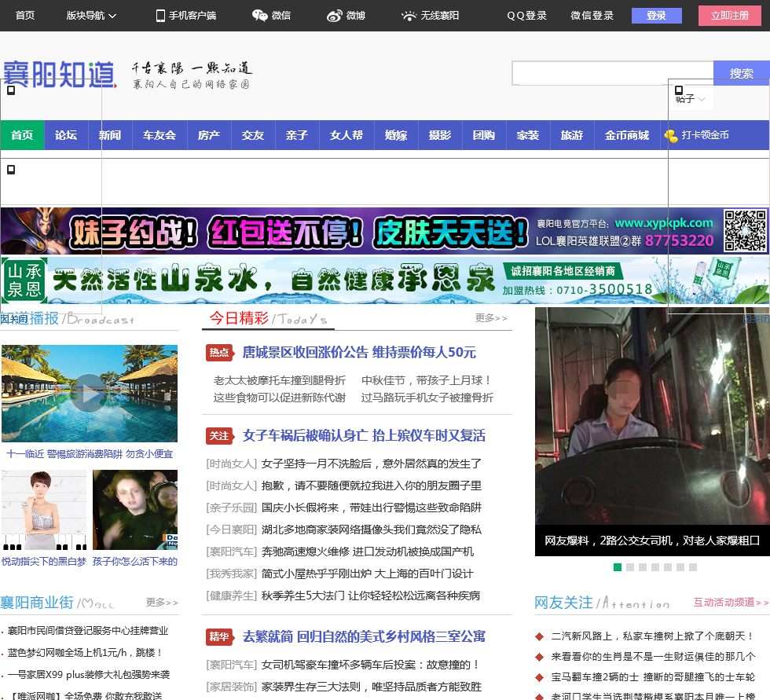Click the Weibo icon in top bar

(335, 16)
